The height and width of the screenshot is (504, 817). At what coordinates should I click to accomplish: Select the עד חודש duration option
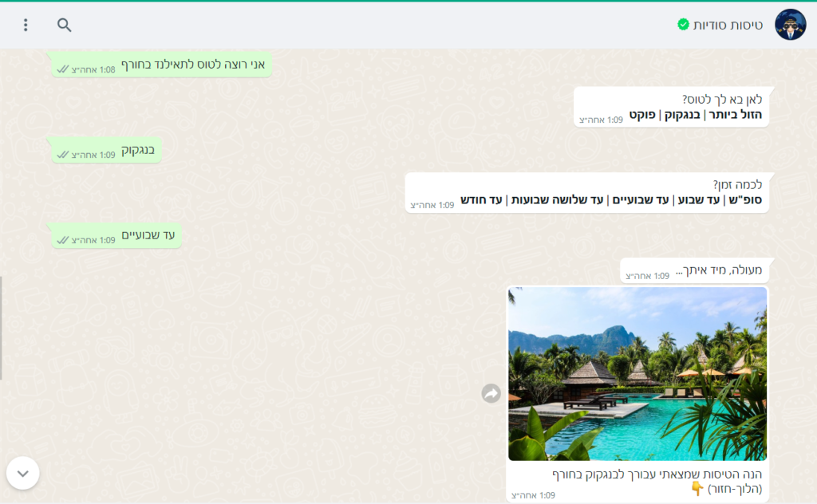tap(481, 200)
